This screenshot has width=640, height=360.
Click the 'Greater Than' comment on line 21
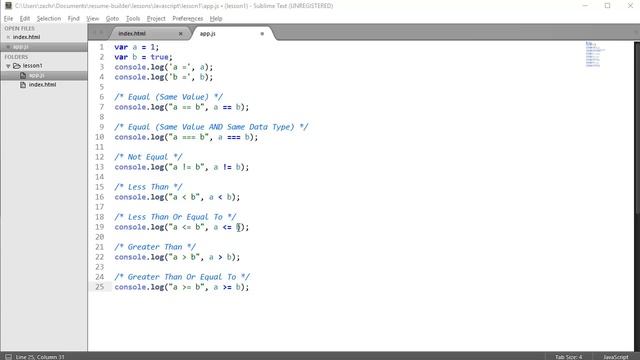coord(155,247)
